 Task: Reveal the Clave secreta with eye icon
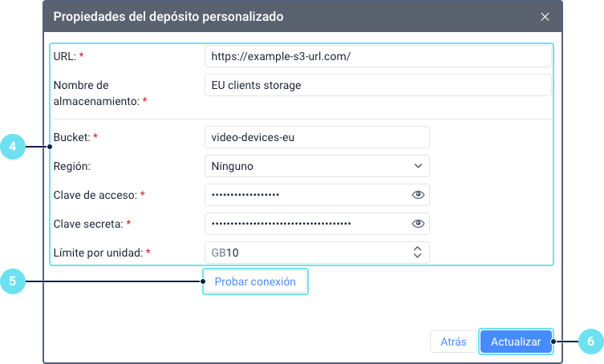pyautogui.click(x=418, y=224)
